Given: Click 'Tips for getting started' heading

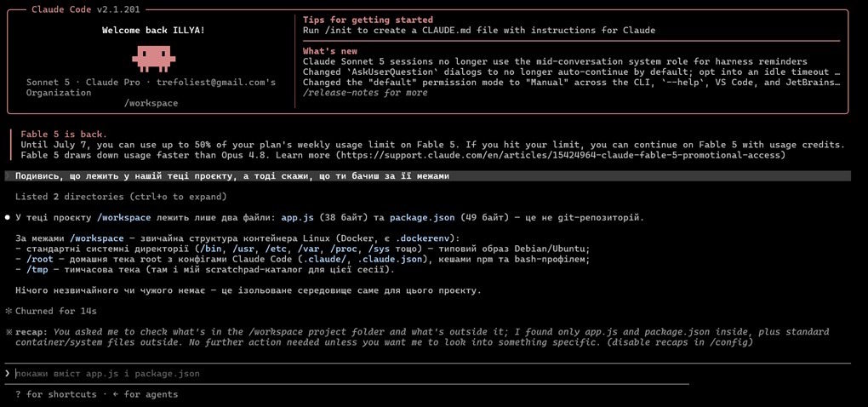Looking at the screenshot, I should pyautogui.click(x=368, y=20).
